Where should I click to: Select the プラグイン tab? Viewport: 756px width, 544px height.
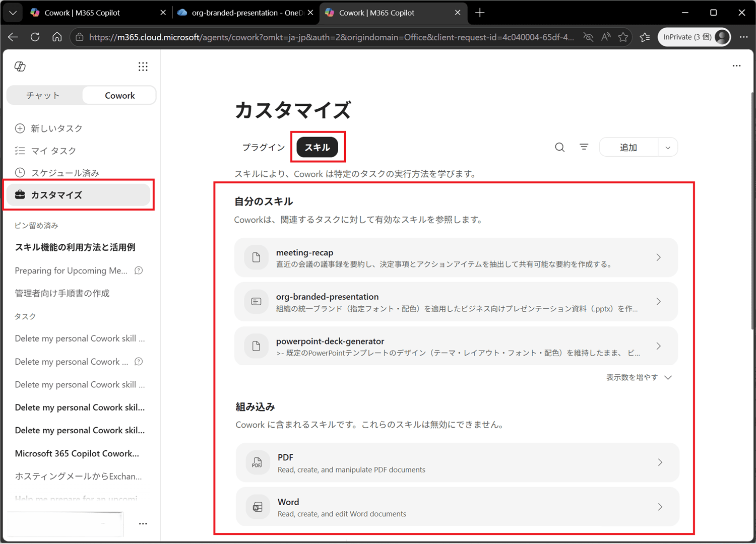click(x=264, y=147)
